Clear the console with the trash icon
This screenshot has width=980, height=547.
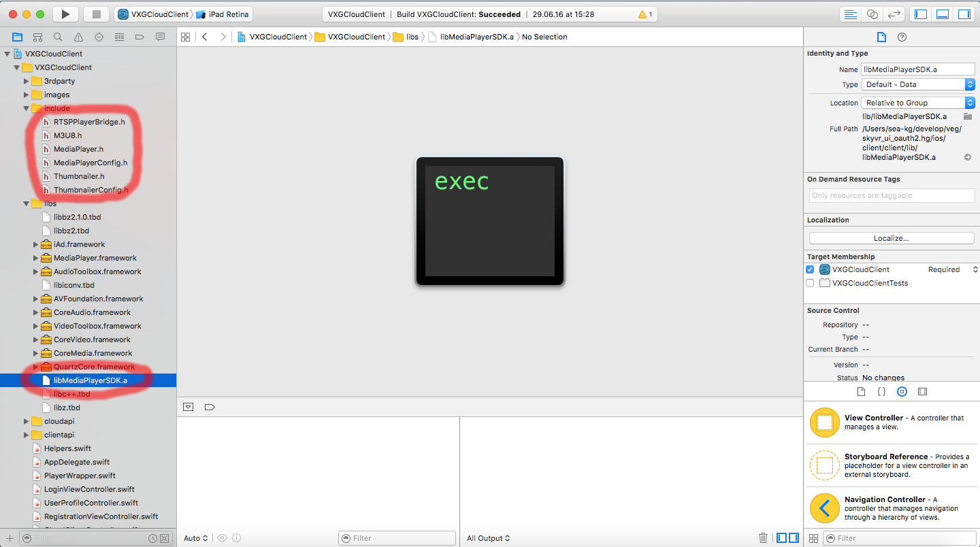point(764,537)
